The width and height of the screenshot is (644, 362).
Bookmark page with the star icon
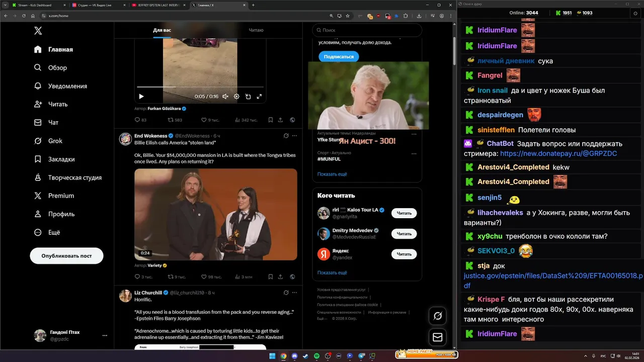tap(348, 16)
